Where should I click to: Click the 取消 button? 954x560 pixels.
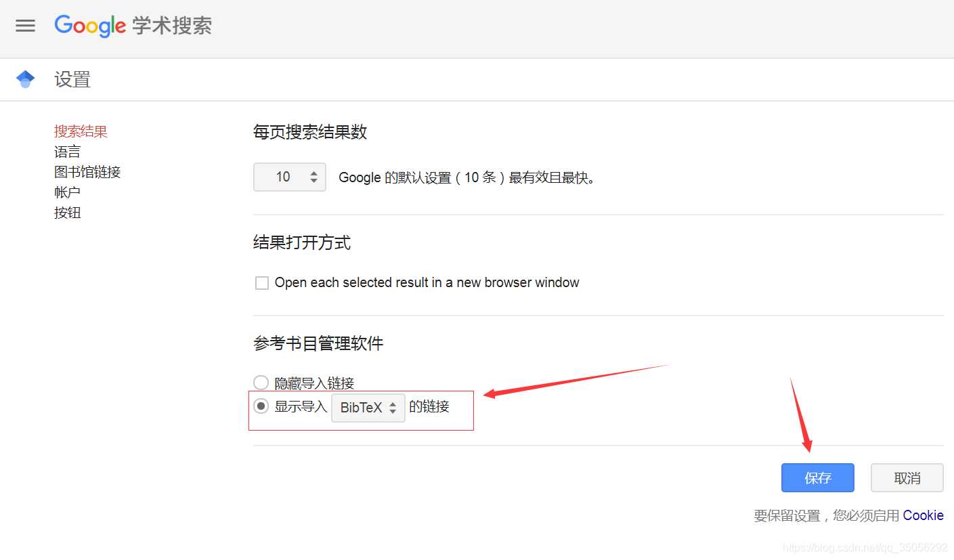[x=907, y=478]
